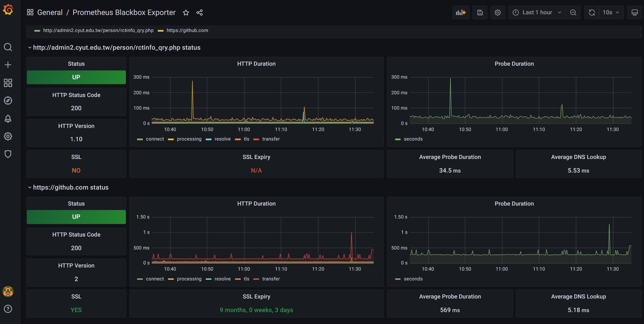The width and height of the screenshot is (644, 324).
Task: Click the N/A SSL Expiry value
Action: click(256, 171)
